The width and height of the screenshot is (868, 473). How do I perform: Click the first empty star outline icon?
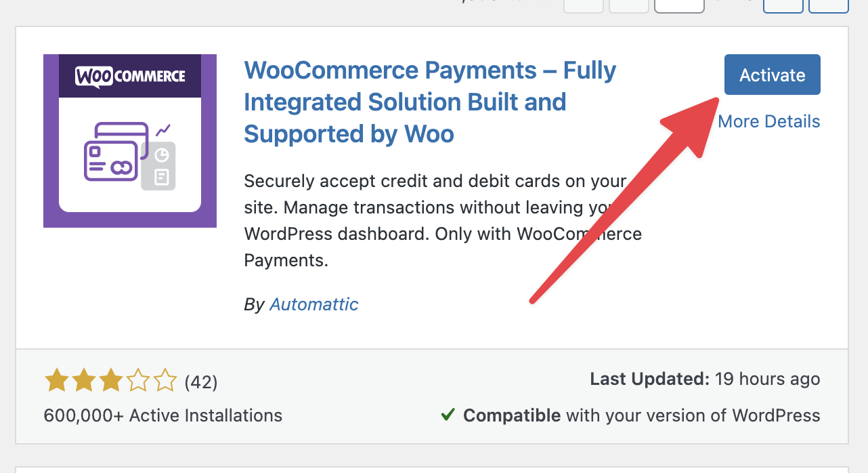[137, 381]
